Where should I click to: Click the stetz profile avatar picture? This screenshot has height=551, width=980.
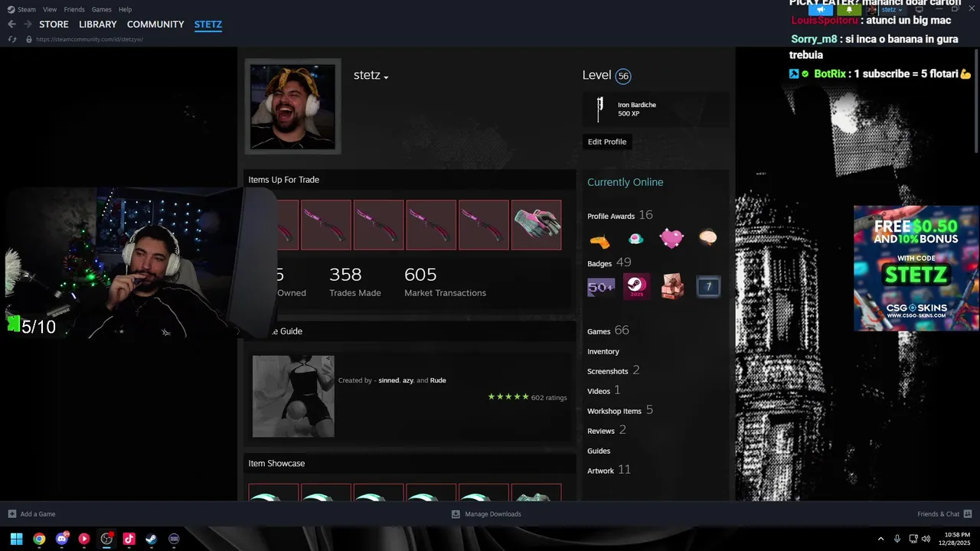tap(292, 106)
